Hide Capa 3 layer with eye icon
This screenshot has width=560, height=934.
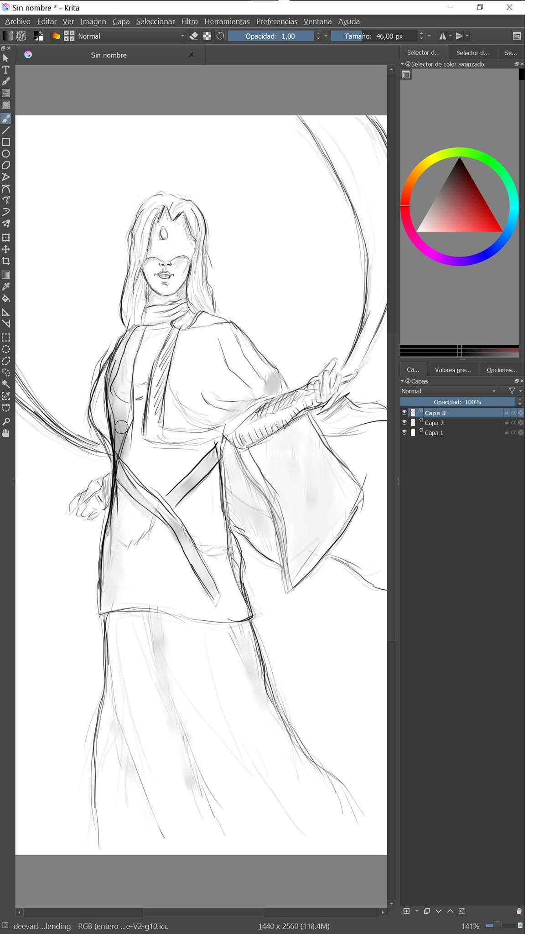(404, 412)
